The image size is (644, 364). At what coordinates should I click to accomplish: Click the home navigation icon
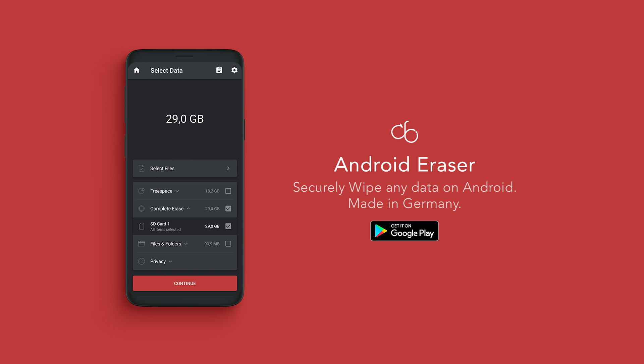pos(137,70)
